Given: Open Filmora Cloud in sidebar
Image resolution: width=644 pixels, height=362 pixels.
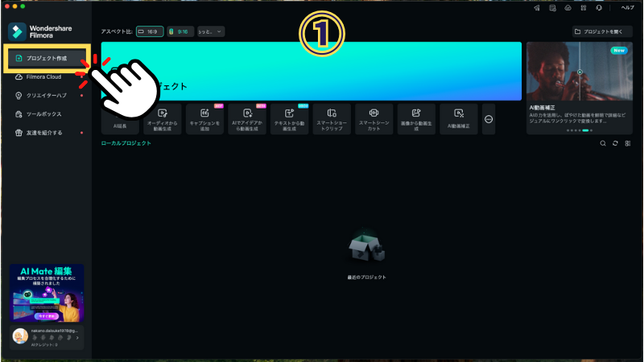Looking at the screenshot, I should coord(46,77).
